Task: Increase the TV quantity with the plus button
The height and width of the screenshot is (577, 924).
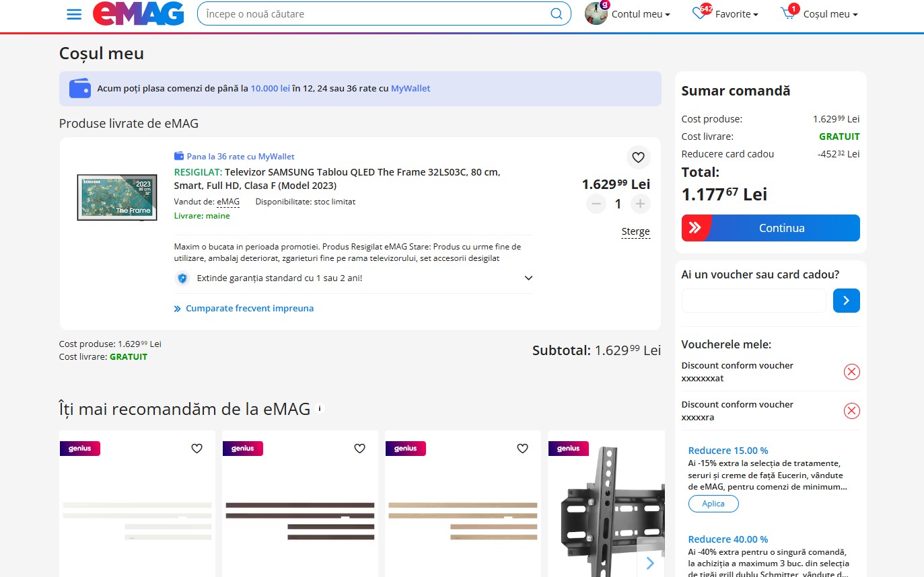Action: click(x=640, y=204)
